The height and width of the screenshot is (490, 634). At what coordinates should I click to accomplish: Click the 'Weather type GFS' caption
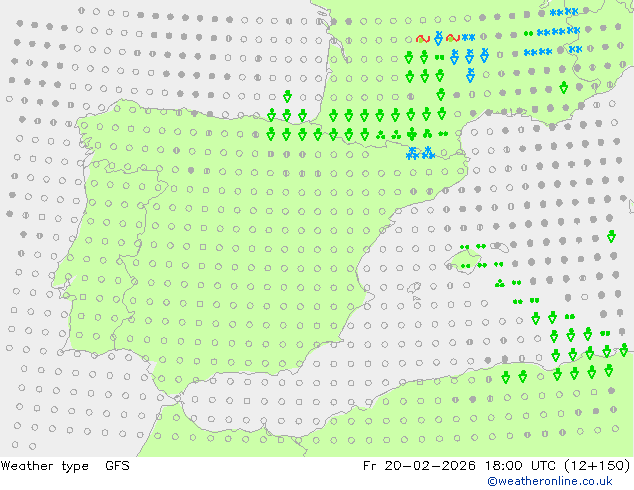(x=65, y=466)
